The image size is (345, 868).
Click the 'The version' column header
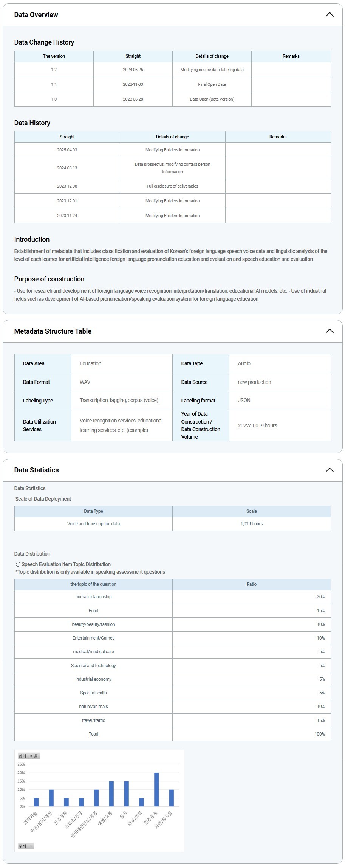point(54,56)
